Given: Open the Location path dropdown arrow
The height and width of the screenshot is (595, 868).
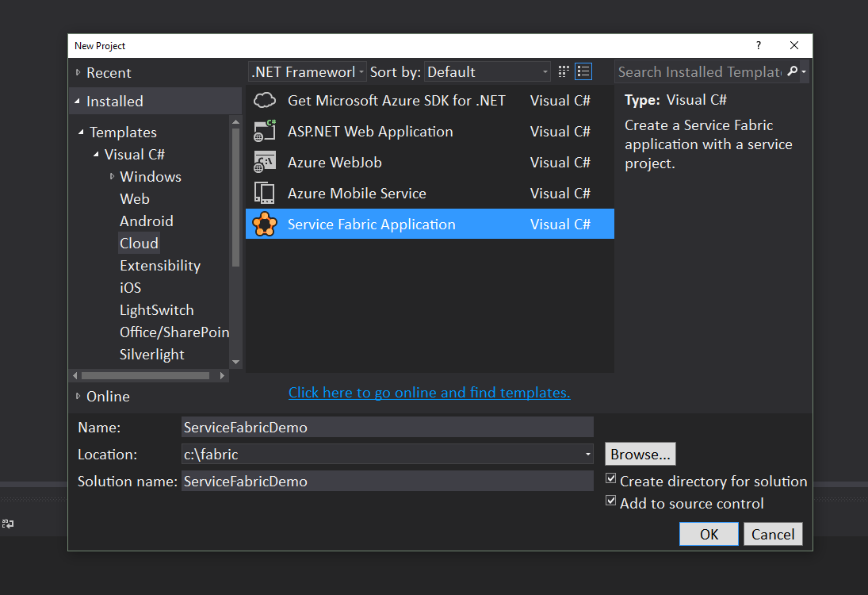Looking at the screenshot, I should 587,455.
